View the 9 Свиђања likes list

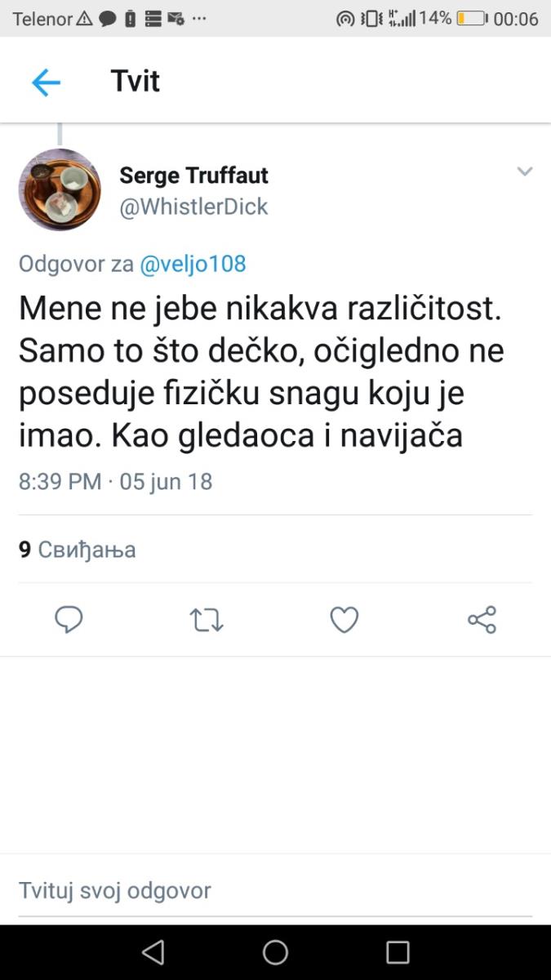click(x=78, y=550)
